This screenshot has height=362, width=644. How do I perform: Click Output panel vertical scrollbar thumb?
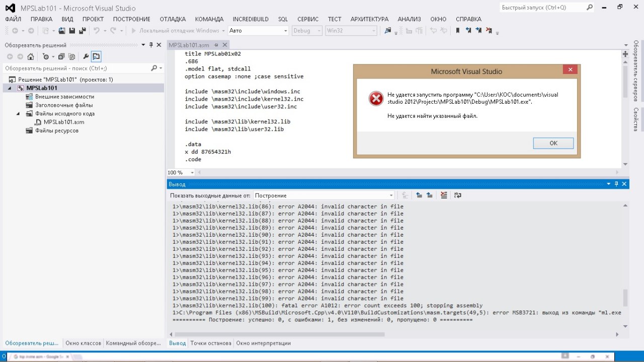(x=625, y=298)
